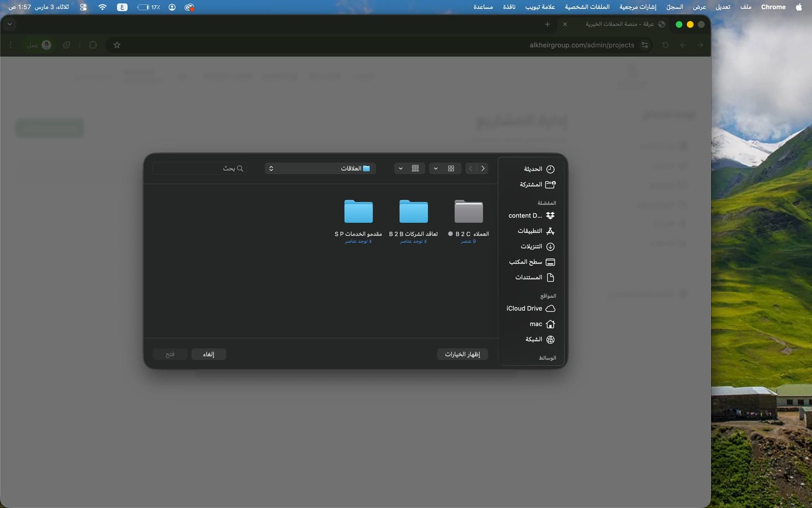Open the Chrome تعديل (Edit) menu
812x508 pixels.
click(722, 7)
